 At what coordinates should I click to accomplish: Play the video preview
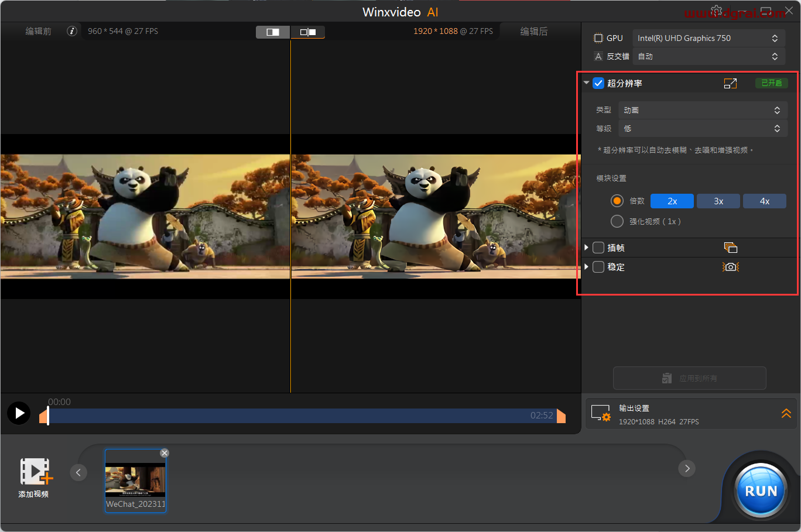[x=19, y=413]
